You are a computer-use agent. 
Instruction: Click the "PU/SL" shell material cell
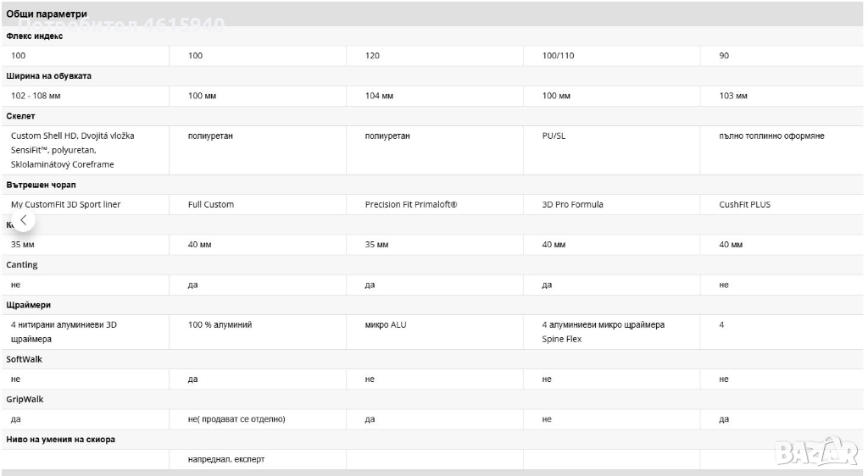point(554,136)
